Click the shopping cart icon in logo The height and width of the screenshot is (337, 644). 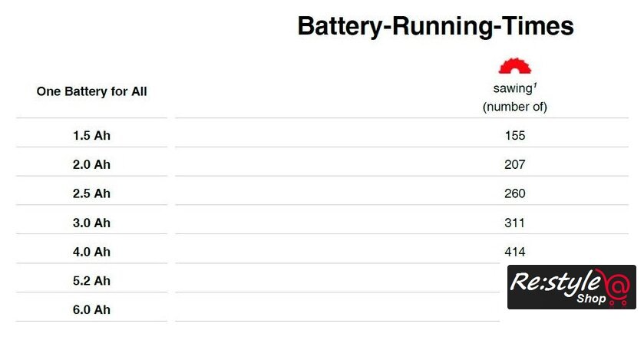click(616, 301)
